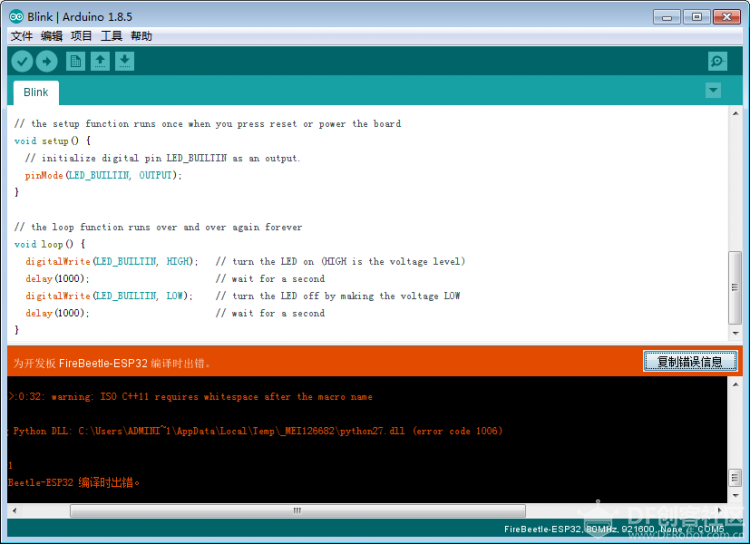Open the Serial Monitor magnifier icon
This screenshot has height=544, width=750.
click(x=717, y=61)
